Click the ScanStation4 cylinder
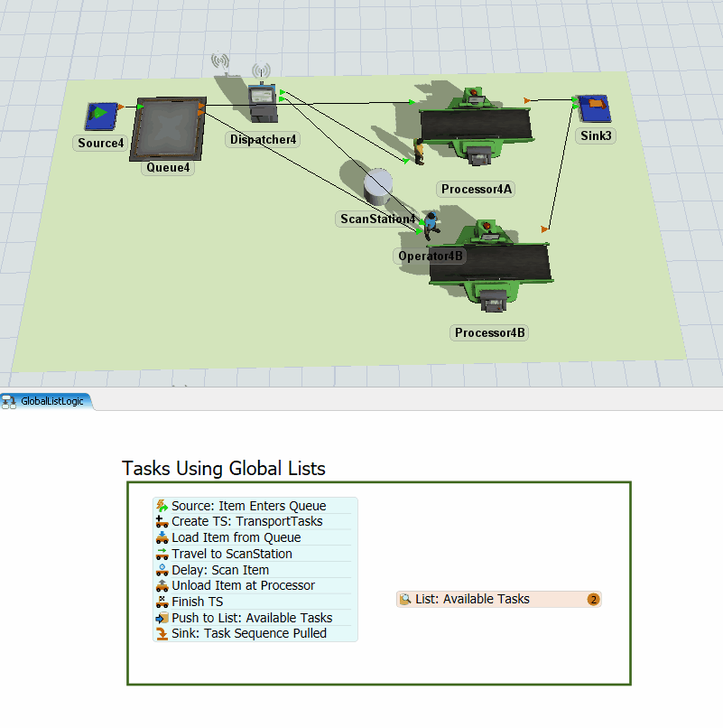Screen dimensions: 723x728 (380, 185)
